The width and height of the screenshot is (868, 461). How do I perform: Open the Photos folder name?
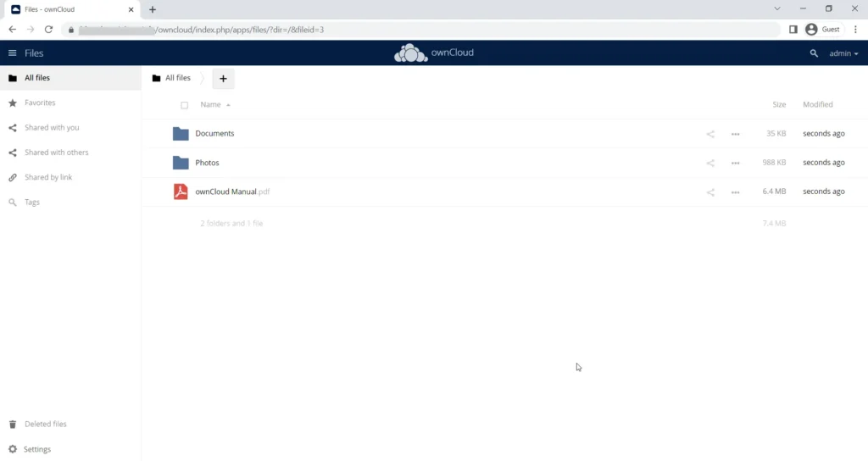[207, 163]
